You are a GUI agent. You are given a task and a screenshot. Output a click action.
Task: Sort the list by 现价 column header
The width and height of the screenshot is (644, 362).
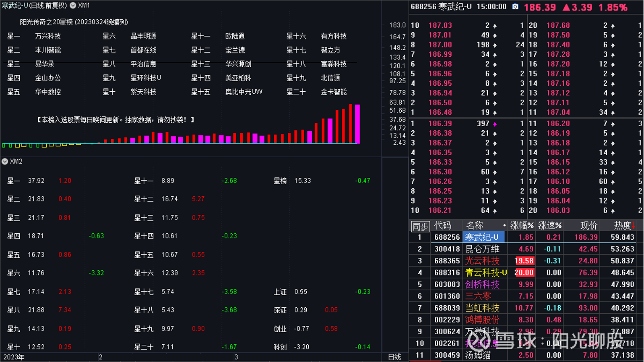(x=589, y=226)
